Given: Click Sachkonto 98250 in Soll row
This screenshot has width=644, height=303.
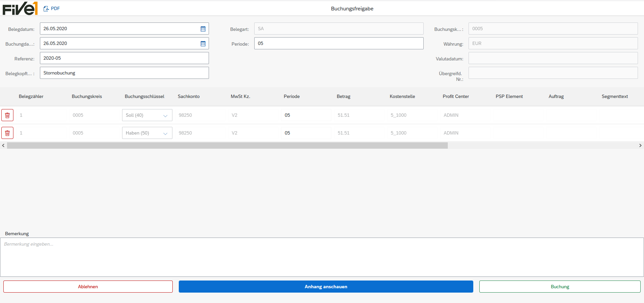Looking at the screenshot, I should tap(185, 115).
